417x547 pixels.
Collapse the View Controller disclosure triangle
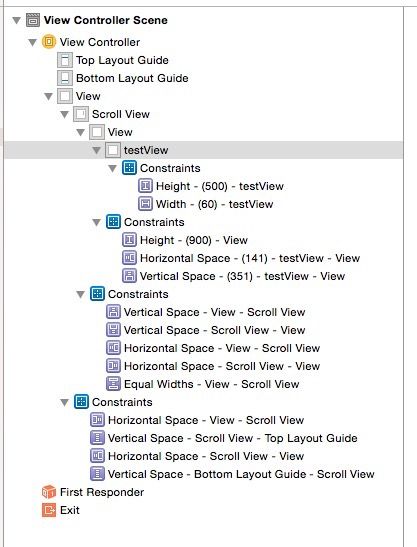coord(32,42)
